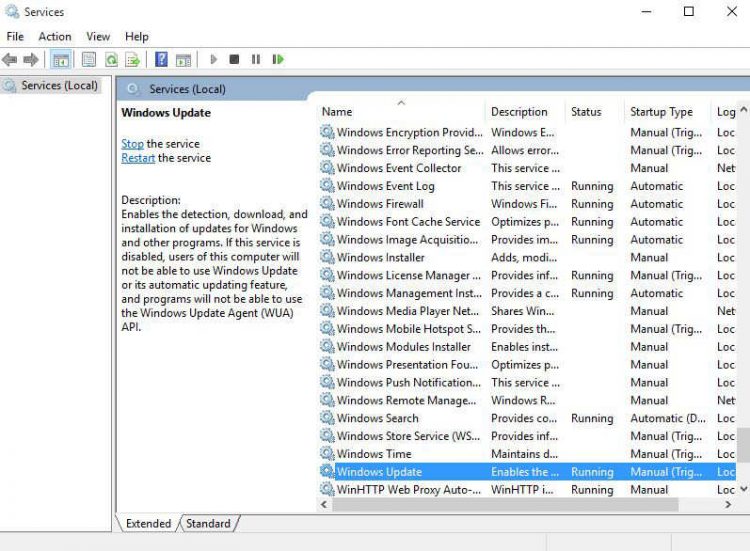
Task: Click the Adds, modi... description cell
Action: (x=524, y=258)
